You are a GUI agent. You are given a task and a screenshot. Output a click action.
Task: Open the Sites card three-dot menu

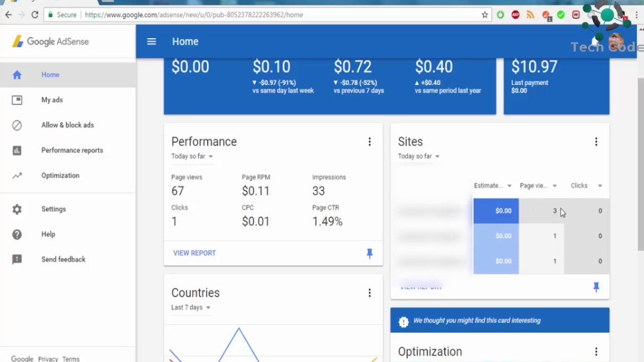(x=596, y=142)
